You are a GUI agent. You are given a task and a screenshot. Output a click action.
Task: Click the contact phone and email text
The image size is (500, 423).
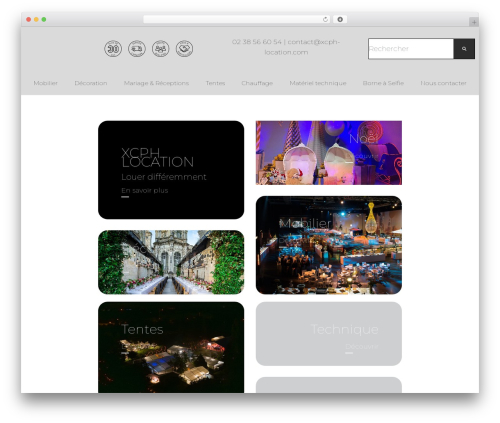(x=286, y=47)
